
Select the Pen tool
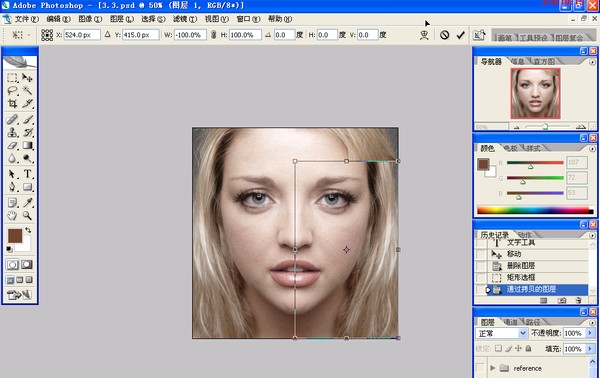coord(12,187)
